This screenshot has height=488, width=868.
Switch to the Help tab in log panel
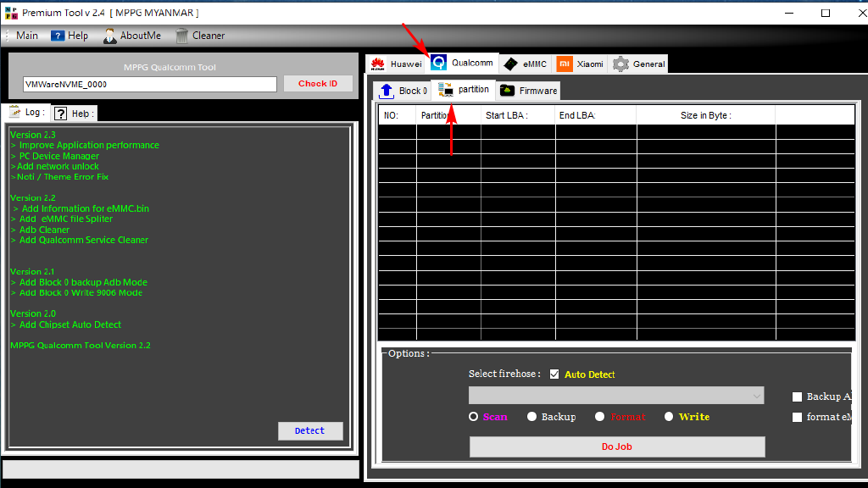coord(75,114)
